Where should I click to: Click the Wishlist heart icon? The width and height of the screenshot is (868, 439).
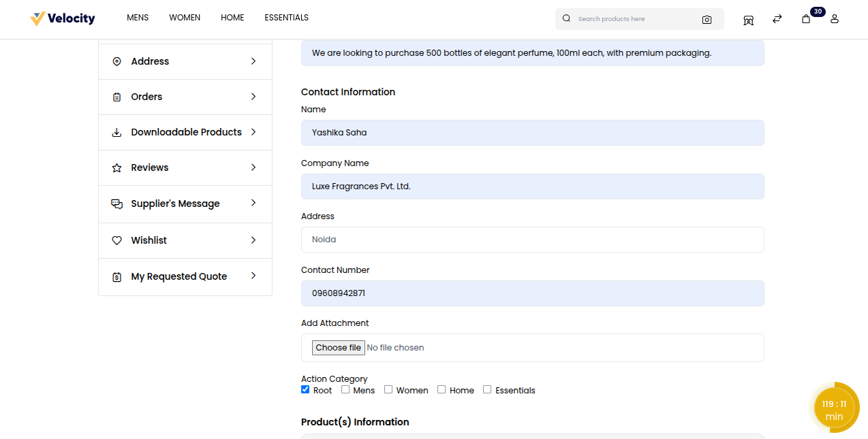pos(117,240)
